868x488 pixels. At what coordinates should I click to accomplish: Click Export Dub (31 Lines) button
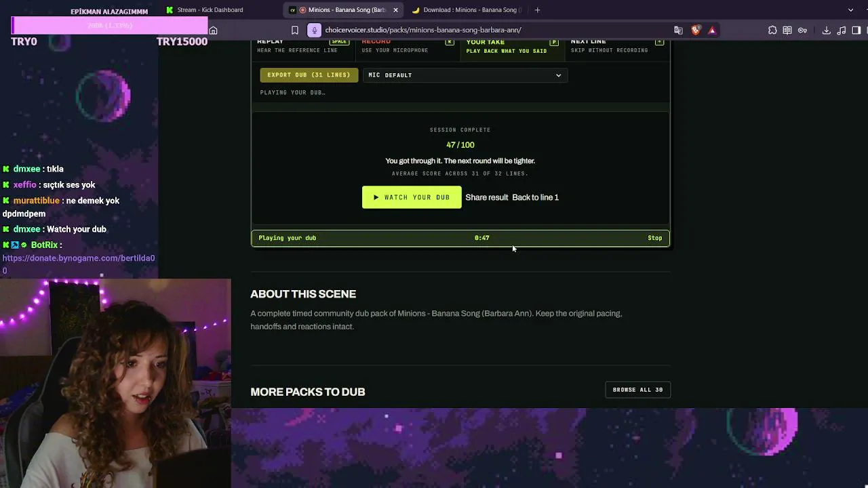click(x=309, y=75)
